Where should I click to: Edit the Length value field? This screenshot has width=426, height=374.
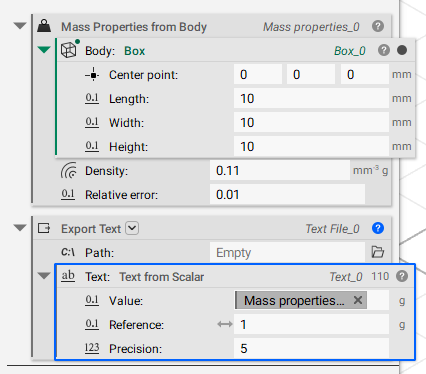(311, 98)
